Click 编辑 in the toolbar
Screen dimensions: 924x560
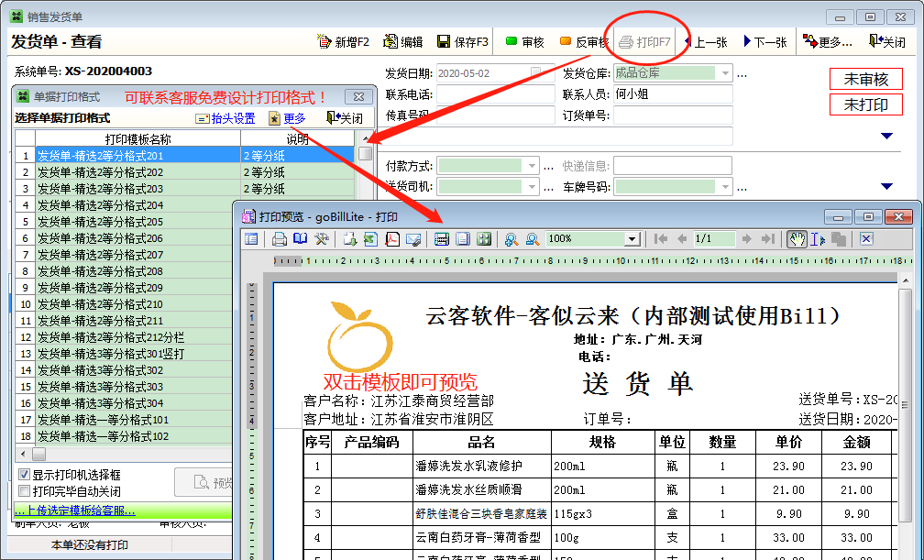403,42
